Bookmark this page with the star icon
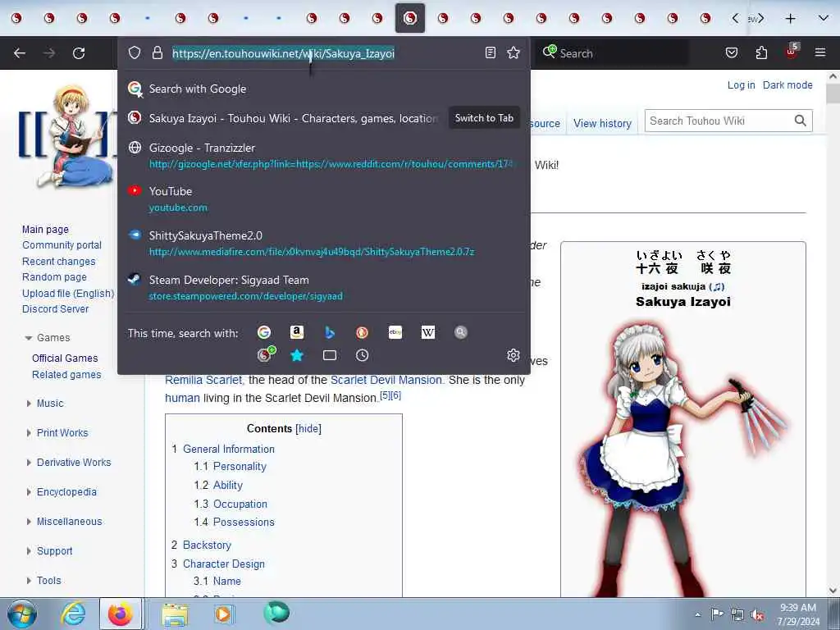Viewport: 840px width, 630px height. 514,52
